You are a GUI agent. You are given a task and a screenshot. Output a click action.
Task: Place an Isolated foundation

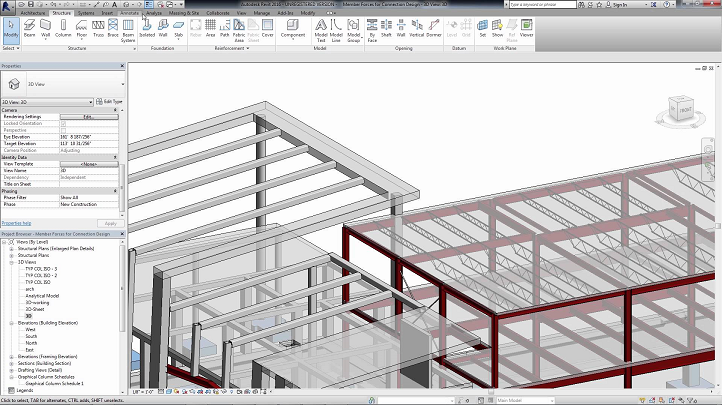[147, 29]
